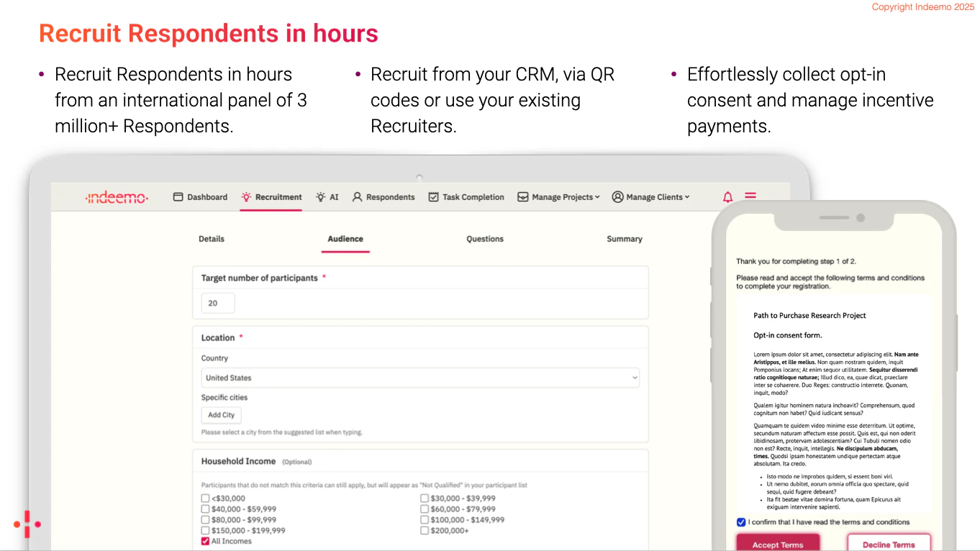This screenshot has width=980, height=551.
Task: Open notifications via the bell icon
Action: tap(727, 196)
